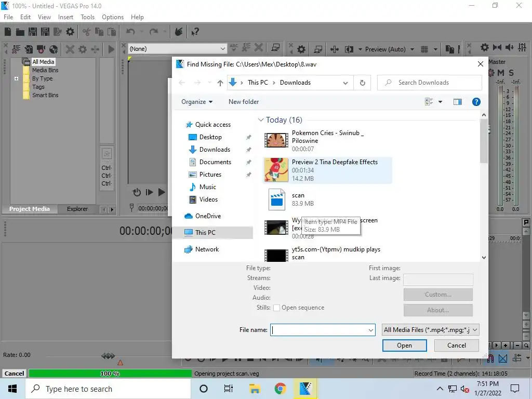The height and width of the screenshot is (399, 532).
Task: Open File Explorer from the taskbar
Action: (x=255, y=389)
